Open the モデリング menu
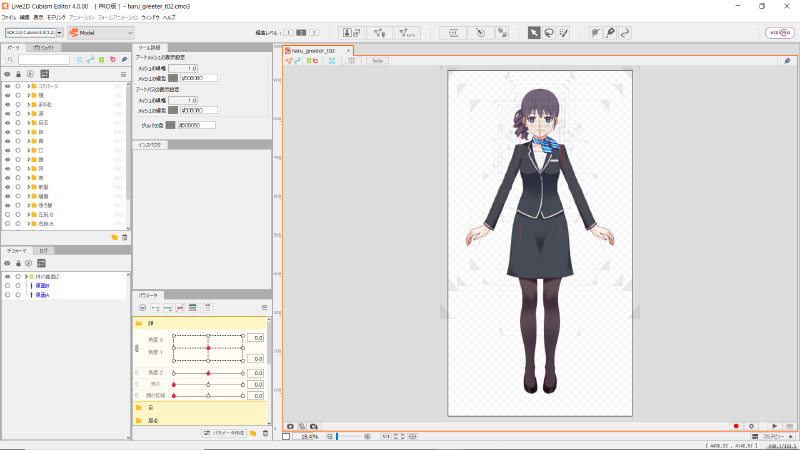This screenshot has width=800, height=450. (56, 17)
